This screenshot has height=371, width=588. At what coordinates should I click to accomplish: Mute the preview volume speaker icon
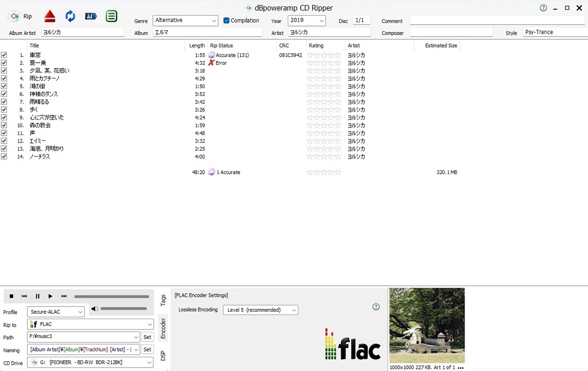click(95, 309)
